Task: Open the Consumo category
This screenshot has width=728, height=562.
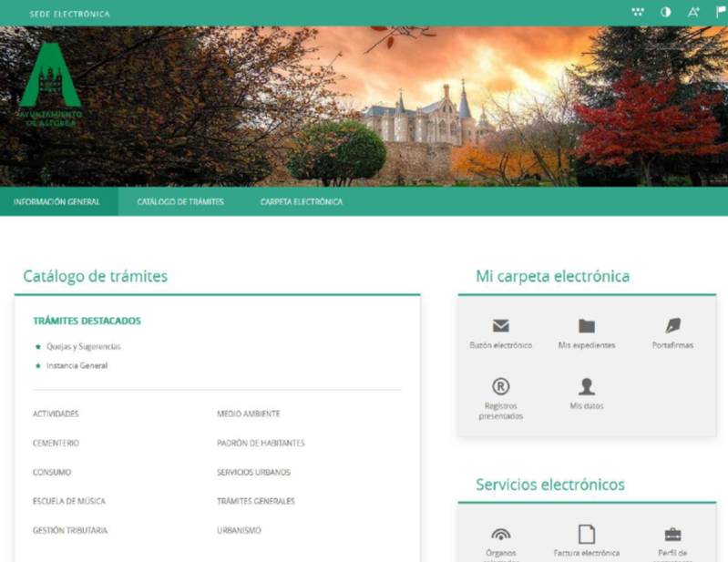Action: (x=52, y=472)
